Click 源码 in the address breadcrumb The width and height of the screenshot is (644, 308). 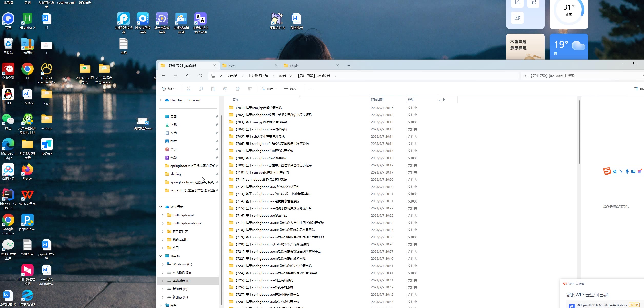282,76
